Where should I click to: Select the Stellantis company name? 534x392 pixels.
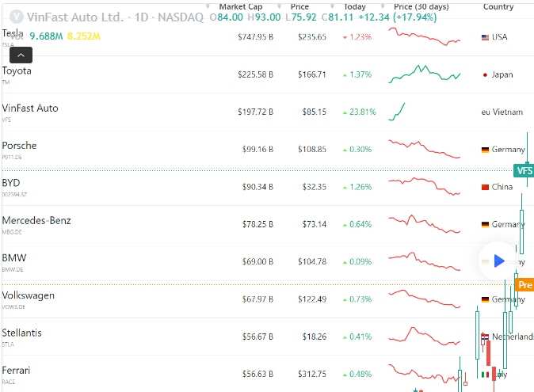coord(22,333)
